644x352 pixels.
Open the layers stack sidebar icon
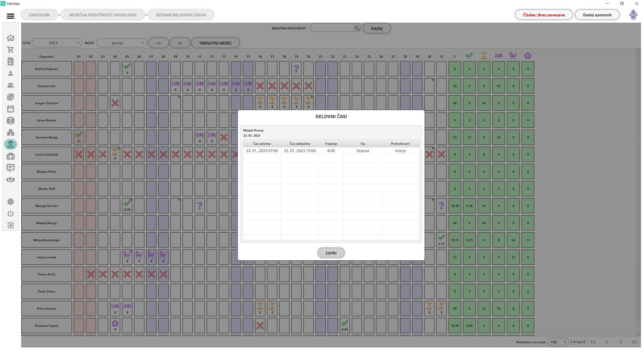pos(10,121)
